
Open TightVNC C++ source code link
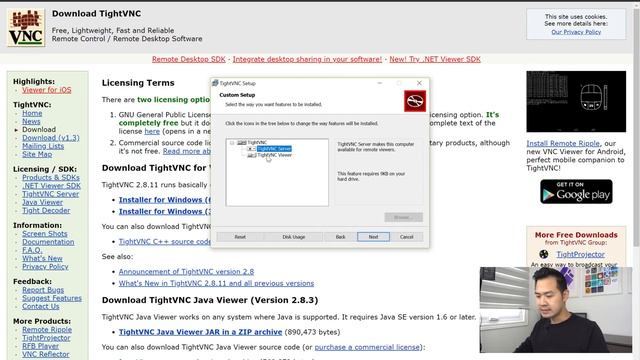point(164,242)
